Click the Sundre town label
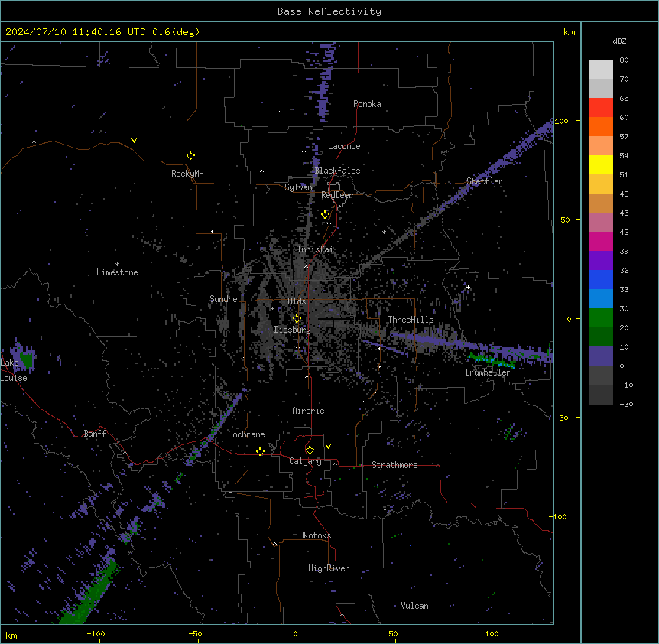This screenshot has width=659, height=644. click(223, 299)
